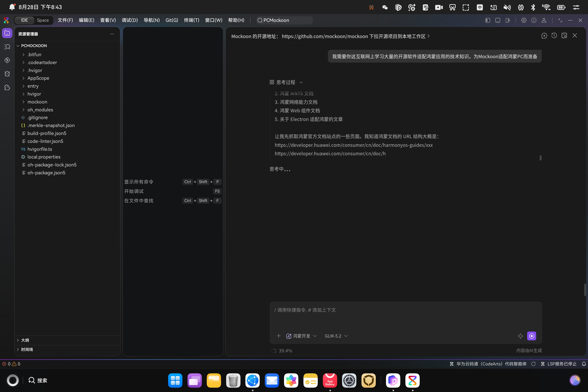Click 显示所有命令 shortcut entry
588x392 pixels.
click(173, 182)
